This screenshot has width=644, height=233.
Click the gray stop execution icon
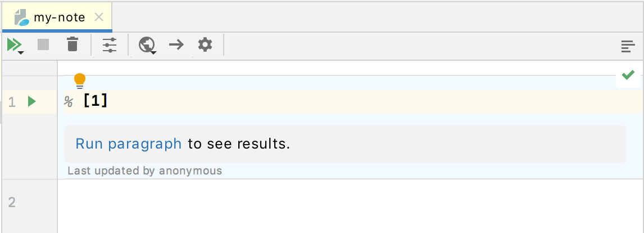[43, 44]
